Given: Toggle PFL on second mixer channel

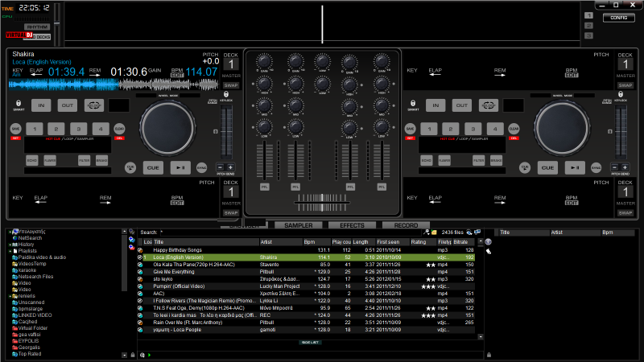Looking at the screenshot, I should 295,187.
